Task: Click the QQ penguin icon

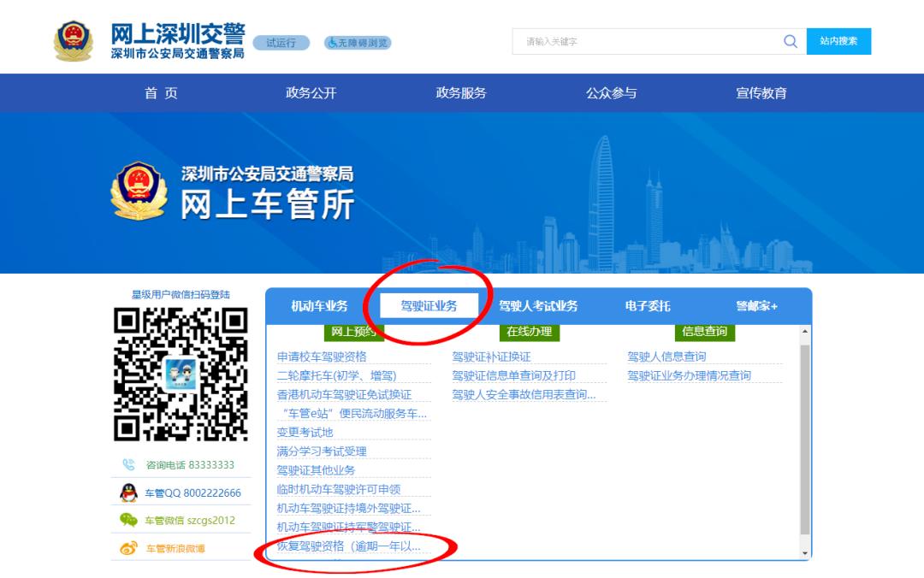Action: point(128,492)
